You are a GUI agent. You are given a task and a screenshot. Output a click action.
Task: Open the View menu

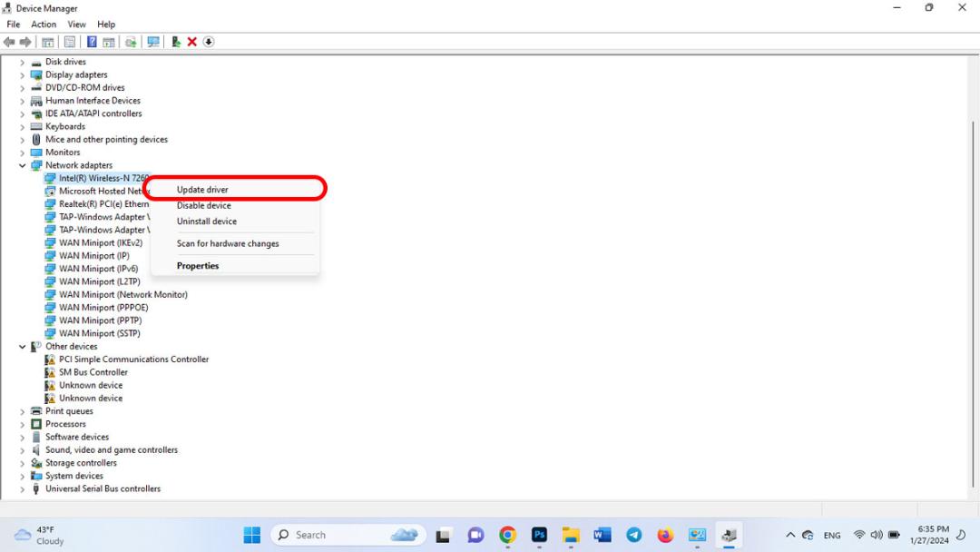[77, 25]
